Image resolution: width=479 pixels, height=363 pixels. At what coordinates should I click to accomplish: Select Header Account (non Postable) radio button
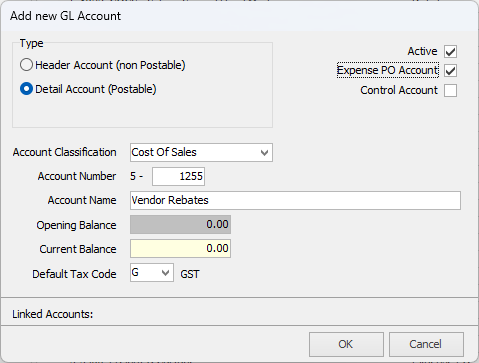[x=26, y=65]
